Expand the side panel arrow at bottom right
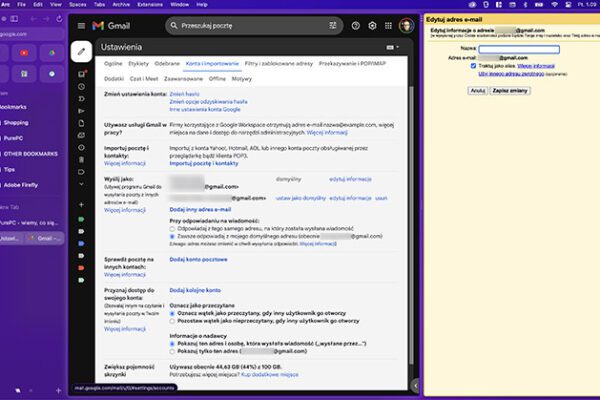The width and height of the screenshot is (600, 400). click(416, 386)
